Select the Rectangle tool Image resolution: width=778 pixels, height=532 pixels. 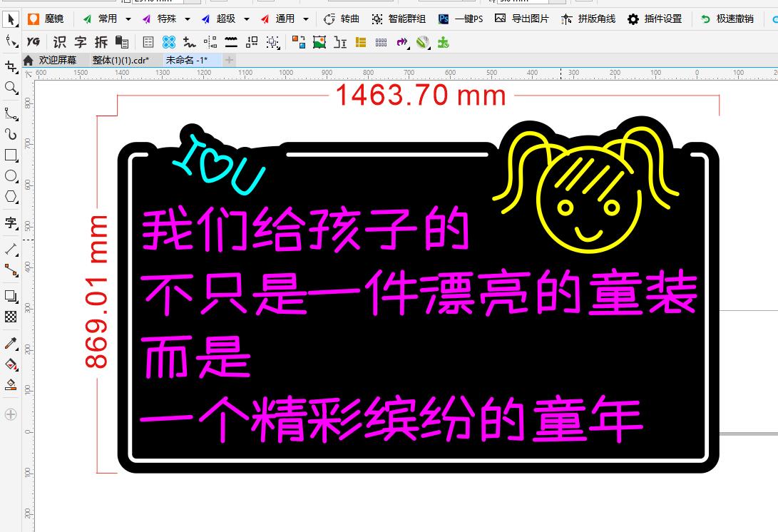pos(11,155)
